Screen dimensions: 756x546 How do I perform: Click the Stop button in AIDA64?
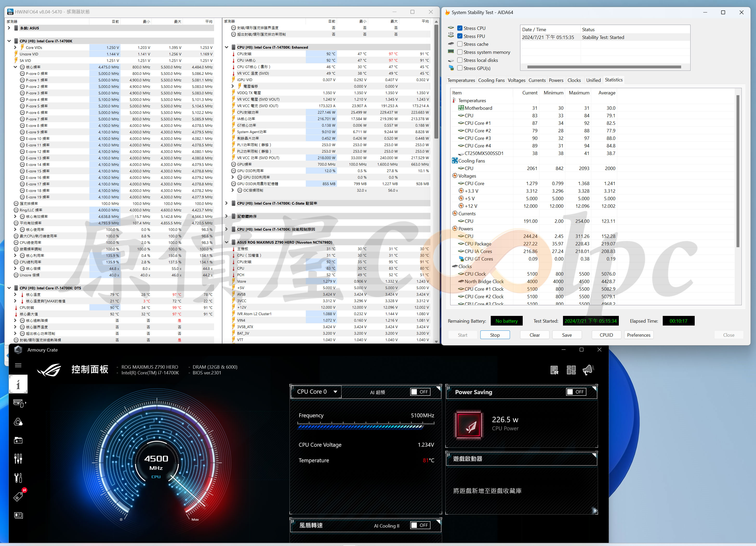tap(495, 335)
